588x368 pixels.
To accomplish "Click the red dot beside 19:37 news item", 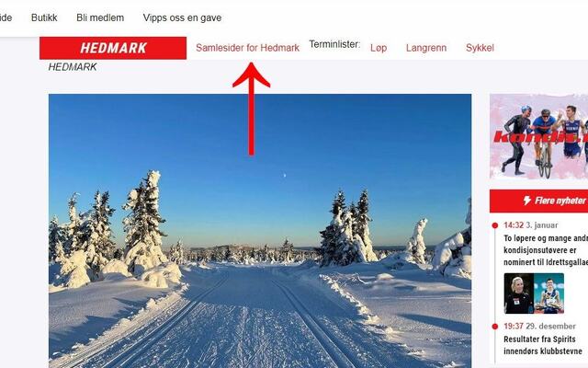I will pos(494,327).
